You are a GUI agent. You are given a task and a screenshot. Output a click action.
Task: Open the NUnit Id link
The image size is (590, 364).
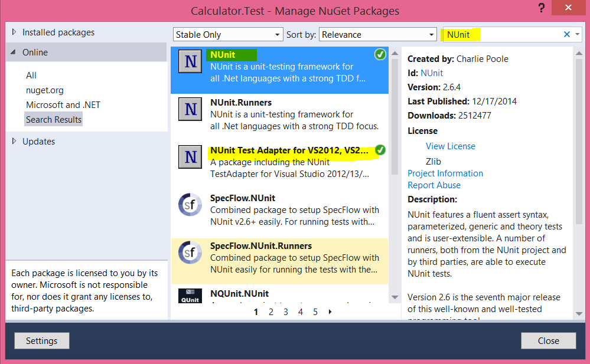coord(432,73)
